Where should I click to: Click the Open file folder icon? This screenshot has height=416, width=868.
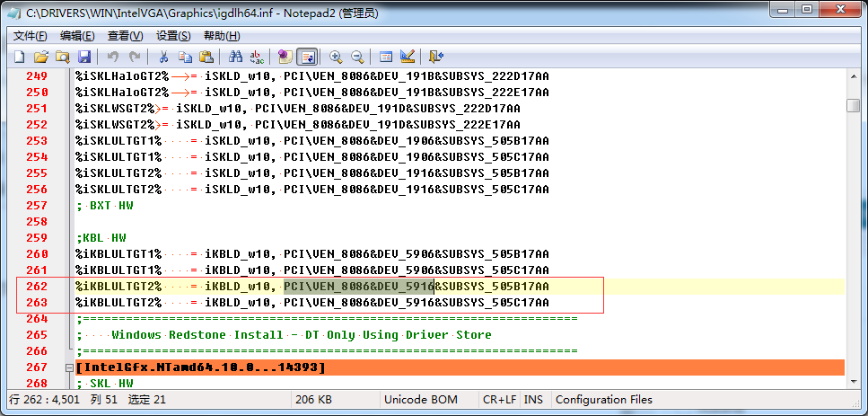coord(40,57)
